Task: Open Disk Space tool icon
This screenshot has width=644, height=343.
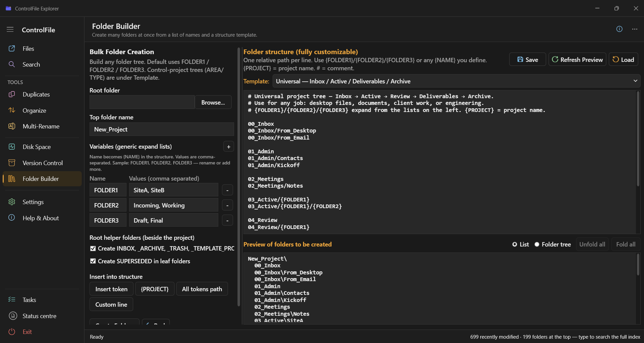Action: click(x=12, y=147)
